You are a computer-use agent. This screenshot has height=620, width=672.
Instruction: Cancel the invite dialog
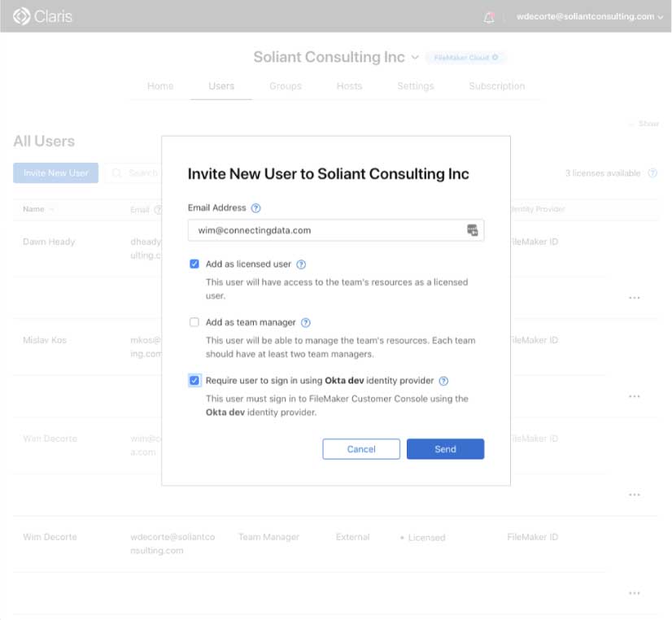361,449
